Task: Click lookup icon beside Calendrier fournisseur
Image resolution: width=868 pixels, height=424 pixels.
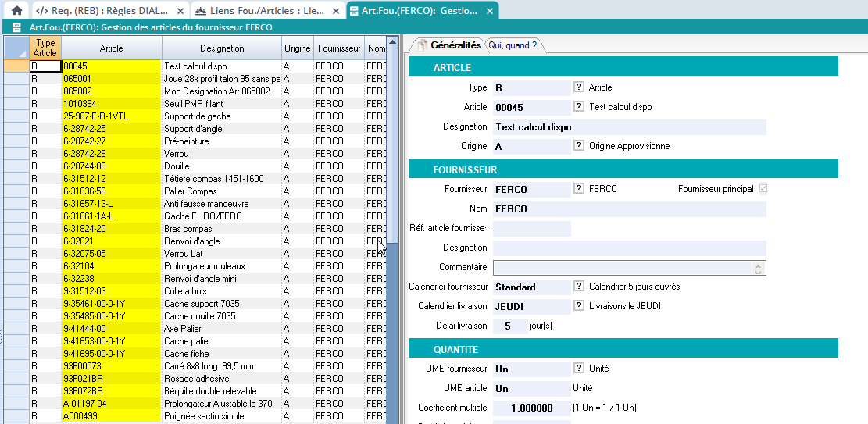Action: (x=579, y=287)
